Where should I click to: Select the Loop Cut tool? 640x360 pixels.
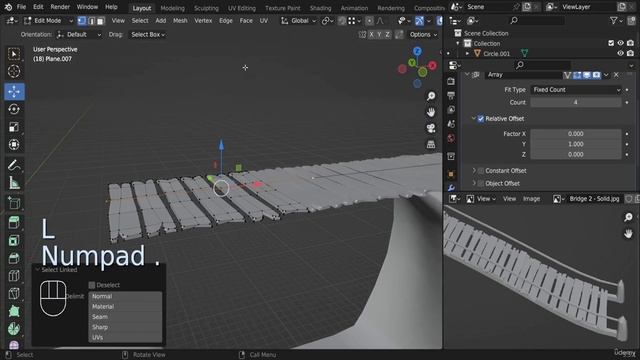point(14,276)
